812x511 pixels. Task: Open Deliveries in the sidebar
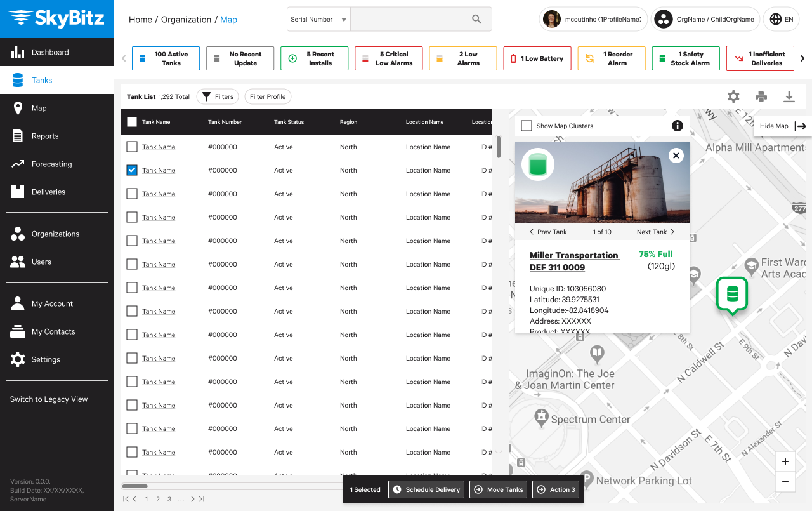point(48,192)
